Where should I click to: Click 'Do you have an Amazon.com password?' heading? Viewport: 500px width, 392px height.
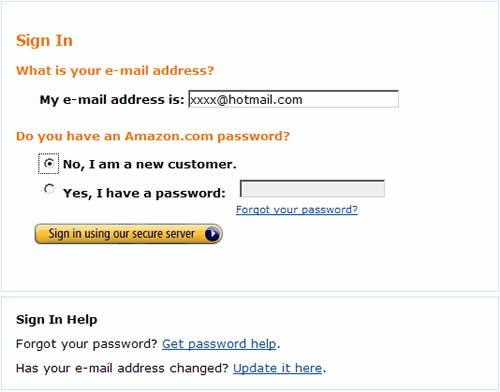tap(153, 136)
